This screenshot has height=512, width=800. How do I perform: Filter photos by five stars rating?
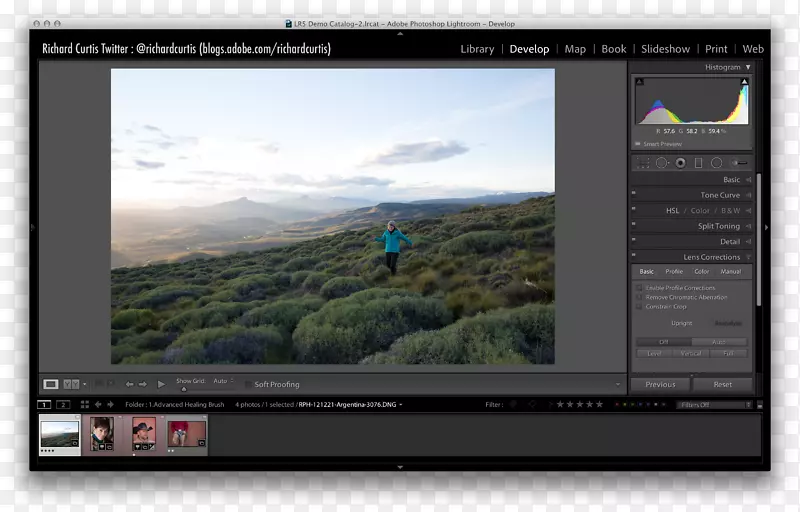click(x=599, y=404)
